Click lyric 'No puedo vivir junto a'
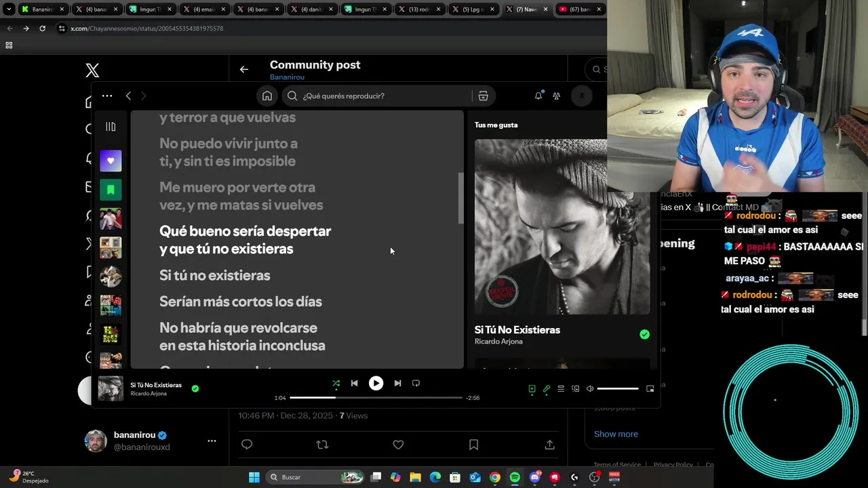Screen dimensions: 868x488 tap(229, 144)
